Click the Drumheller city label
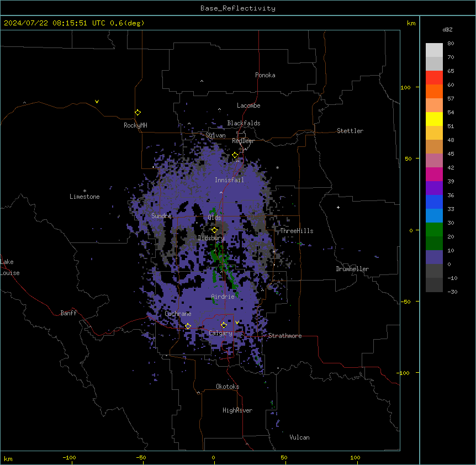 point(352,269)
